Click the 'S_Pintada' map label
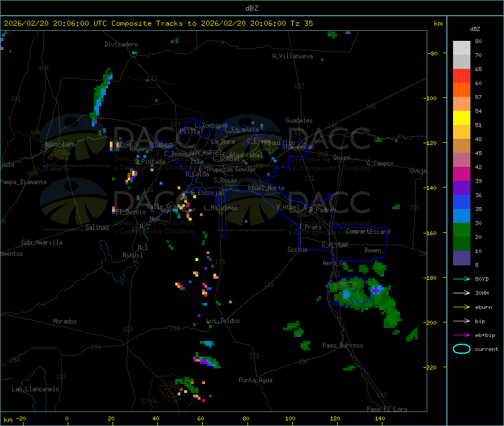 pyautogui.click(x=150, y=162)
